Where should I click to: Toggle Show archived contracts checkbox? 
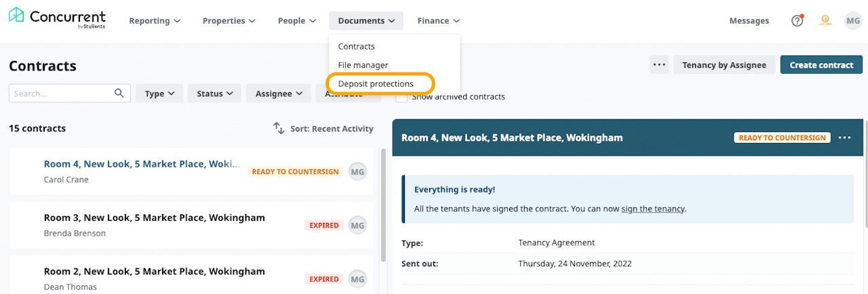coord(401,97)
